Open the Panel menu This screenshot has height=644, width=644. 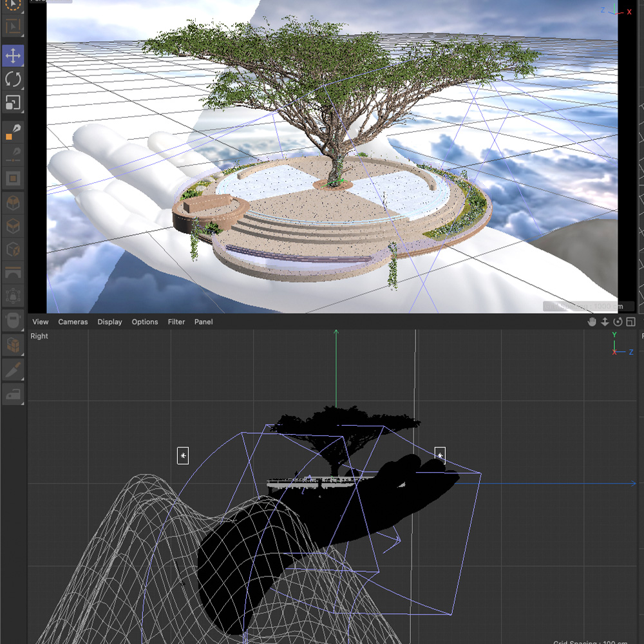[204, 321]
